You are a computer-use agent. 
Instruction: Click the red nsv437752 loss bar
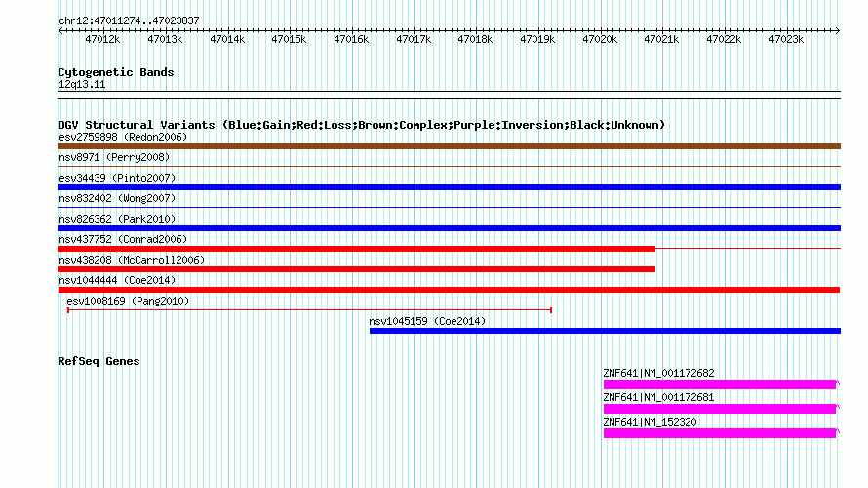tap(357, 249)
